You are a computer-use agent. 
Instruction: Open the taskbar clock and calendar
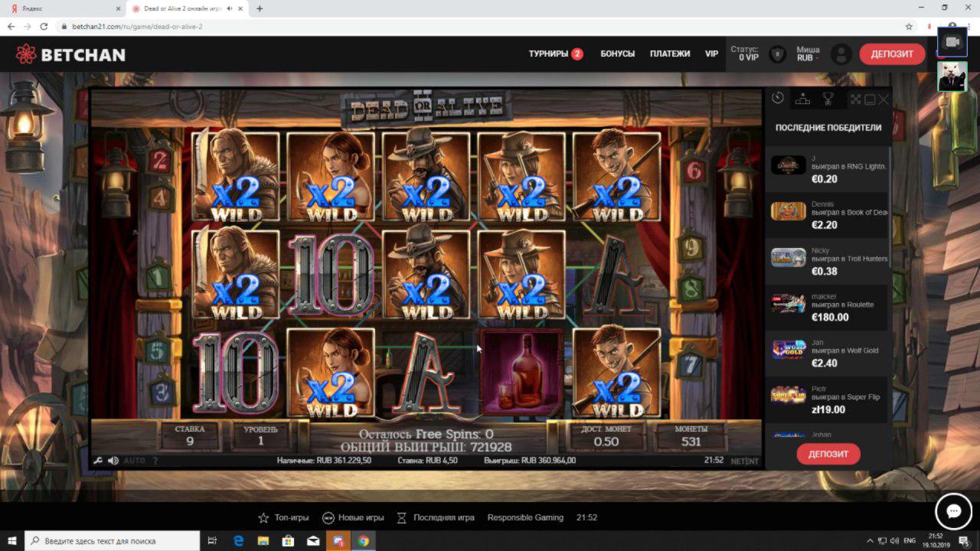(936, 540)
